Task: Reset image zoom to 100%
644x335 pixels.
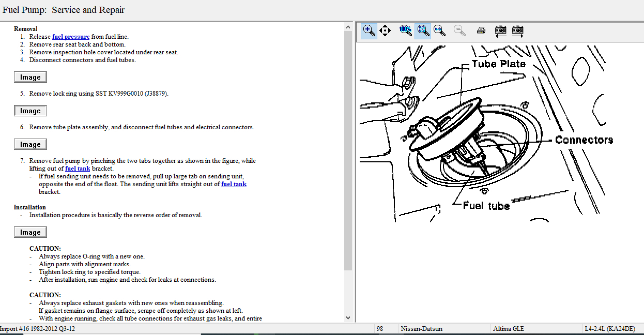Action: click(405, 30)
